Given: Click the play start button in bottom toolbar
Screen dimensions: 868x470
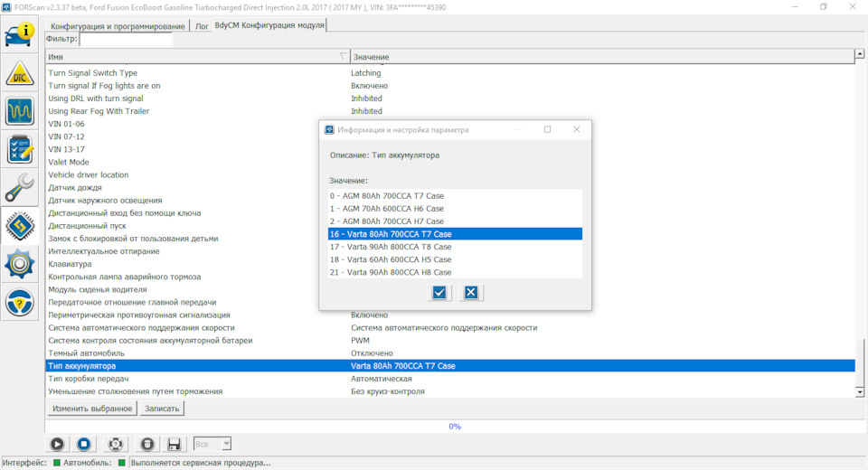Looking at the screenshot, I should tap(57, 444).
